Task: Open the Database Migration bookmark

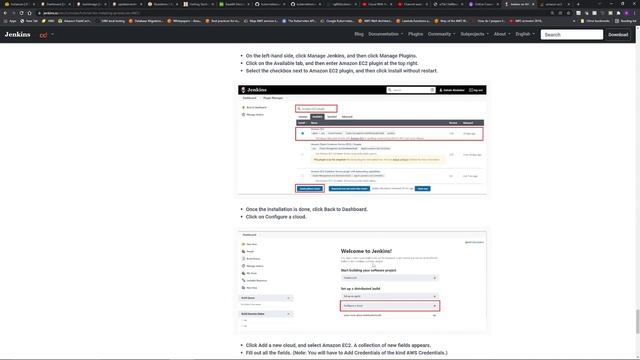Action: point(146,21)
